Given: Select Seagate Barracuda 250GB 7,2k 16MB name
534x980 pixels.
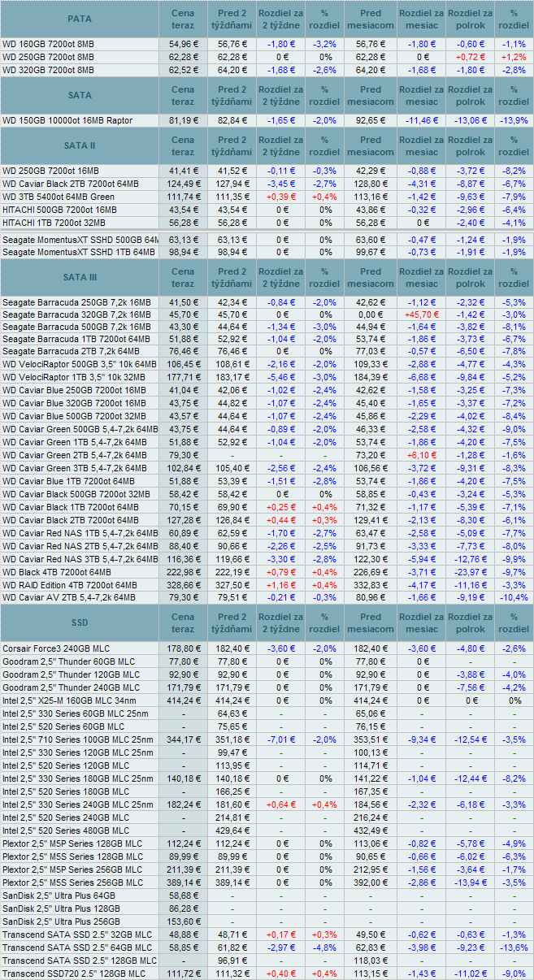Looking at the screenshot, I should (76, 302).
